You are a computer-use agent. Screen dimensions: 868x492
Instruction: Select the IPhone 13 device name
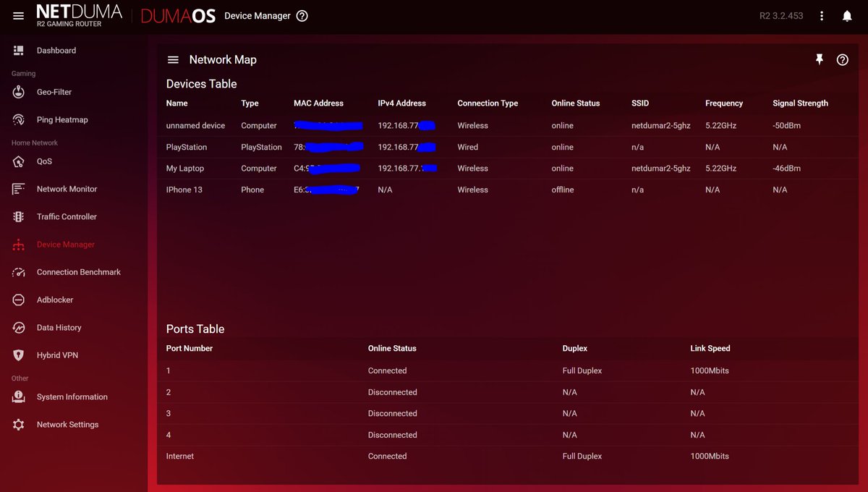click(184, 190)
